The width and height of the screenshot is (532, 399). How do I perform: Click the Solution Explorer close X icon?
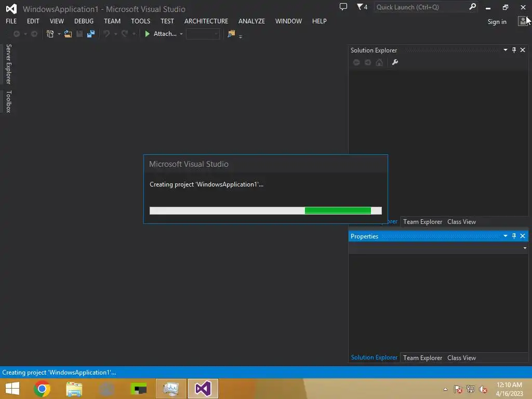pyautogui.click(x=523, y=50)
